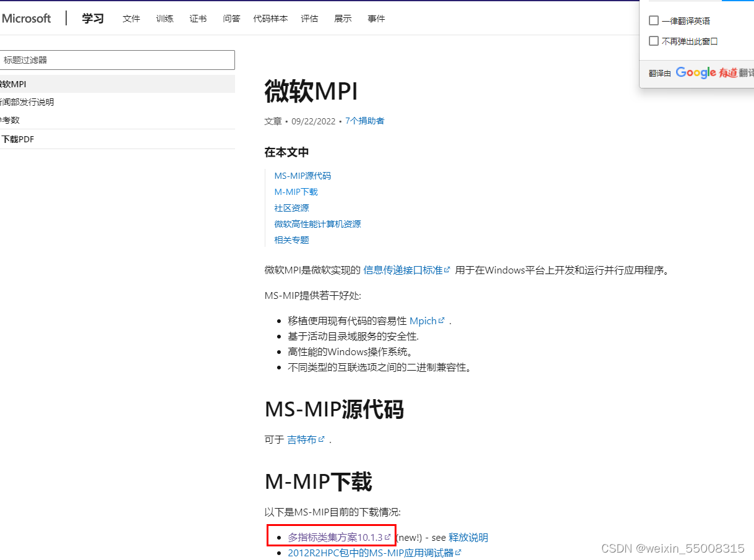
Task: Click the text 高性能的Windows操作系统
Action: 350,352
